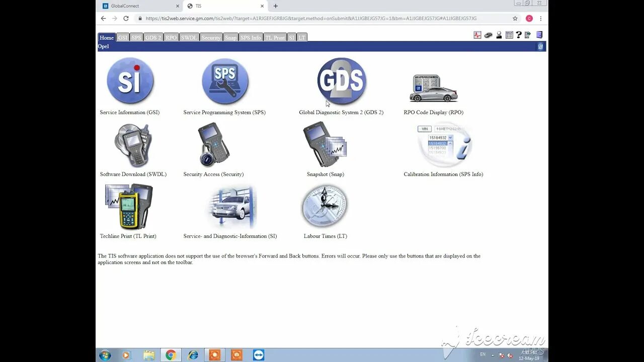
Task: Switch to the TL Print tab
Action: point(275,38)
